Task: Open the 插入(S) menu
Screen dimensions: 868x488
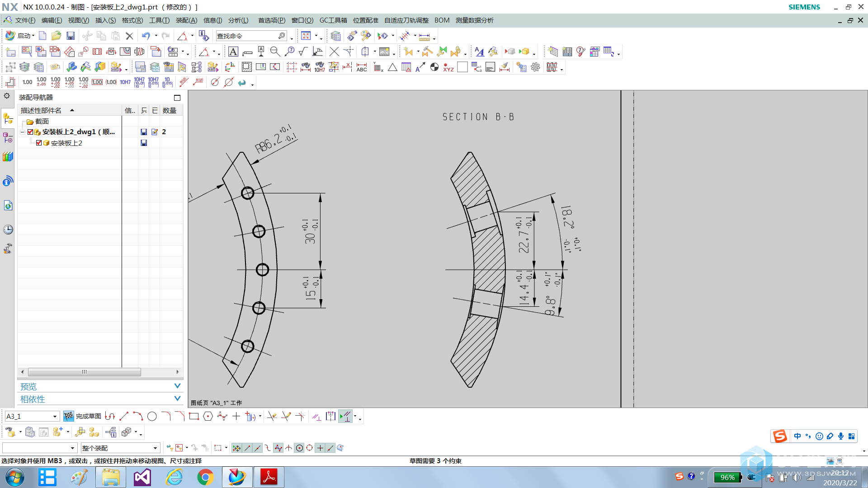Action: [x=105, y=20]
